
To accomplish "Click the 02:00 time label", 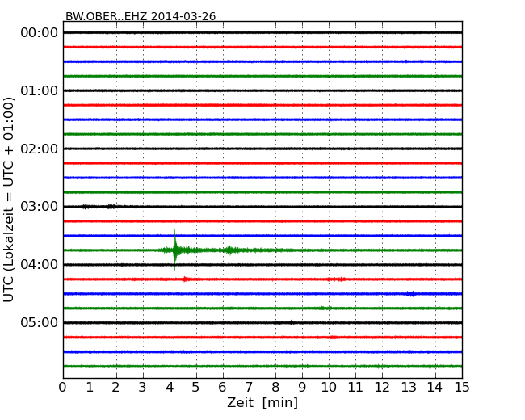I will [x=40, y=149].
